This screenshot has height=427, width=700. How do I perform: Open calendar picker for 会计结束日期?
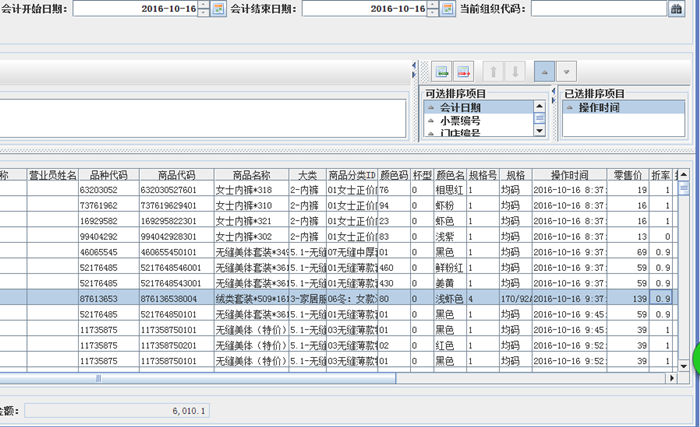(447, 9)
